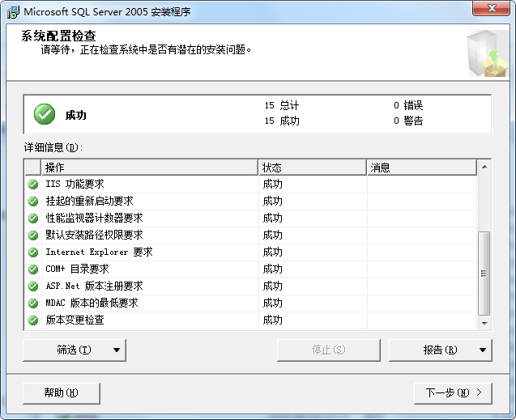Click 成功 status in COM+ 目录要求 row

point(272,269)
